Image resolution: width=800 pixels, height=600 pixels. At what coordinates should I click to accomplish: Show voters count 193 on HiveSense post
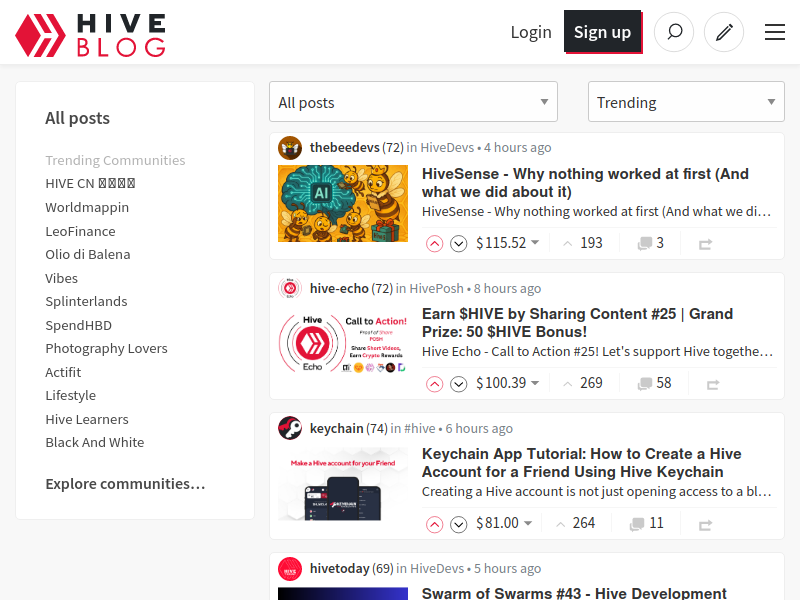point(583,243)
